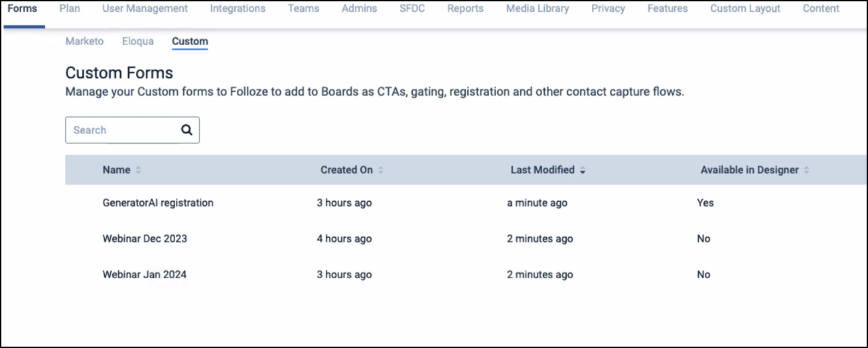
Task: Sort by Available in Designer arrows
Action: tap(806, 170)
